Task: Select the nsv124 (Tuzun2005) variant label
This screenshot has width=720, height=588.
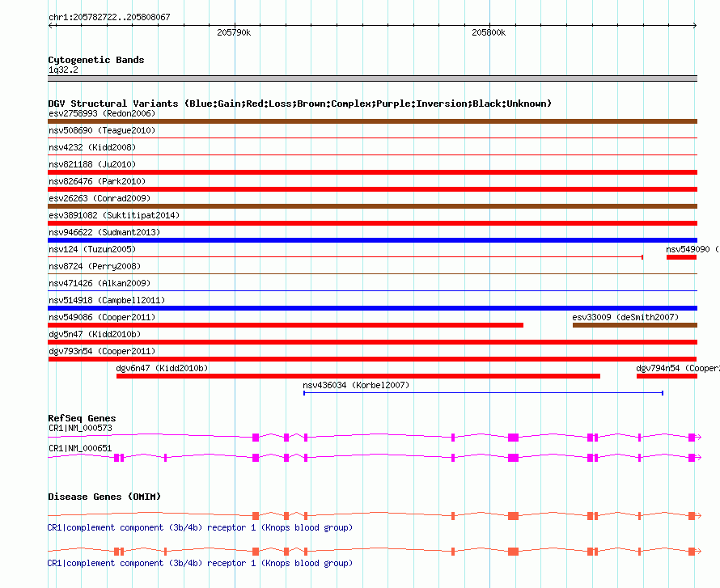Action: point(91,249)
